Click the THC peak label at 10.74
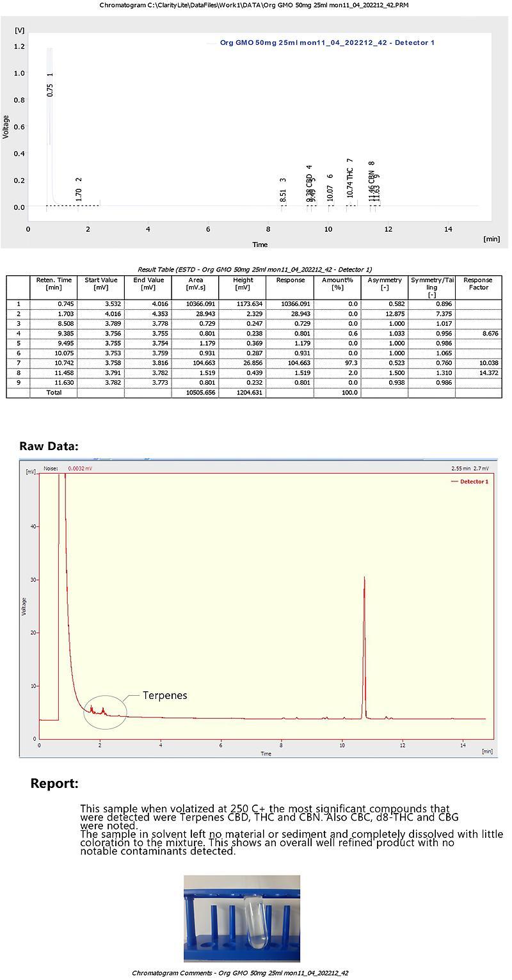This screenshot has width=512, height=980. point(350,182)
